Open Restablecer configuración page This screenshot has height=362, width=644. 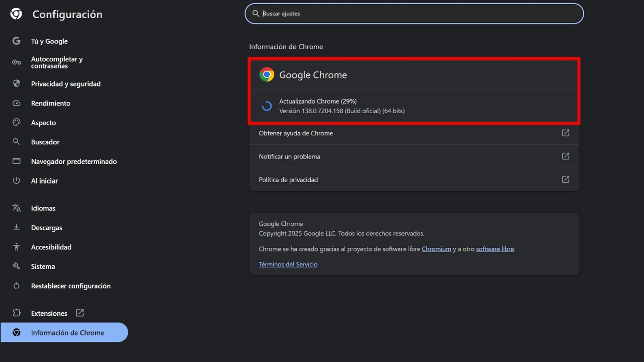(x=64, y=286)
